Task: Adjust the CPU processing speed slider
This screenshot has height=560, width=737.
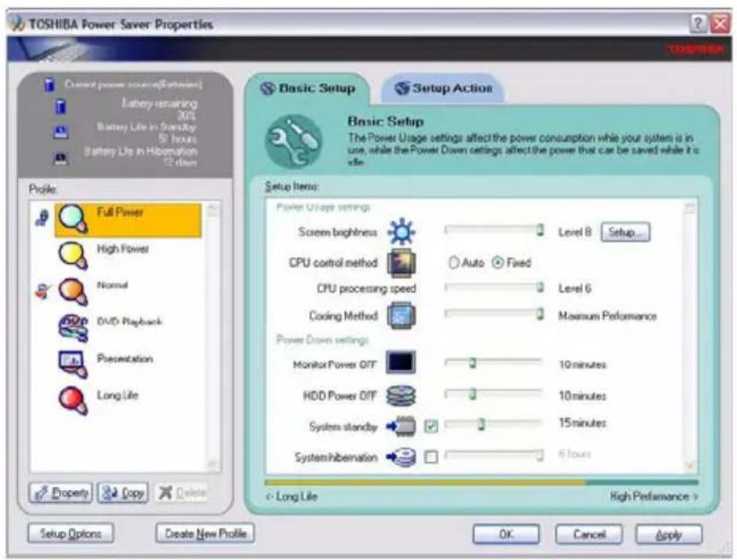Action: point(494,286)
